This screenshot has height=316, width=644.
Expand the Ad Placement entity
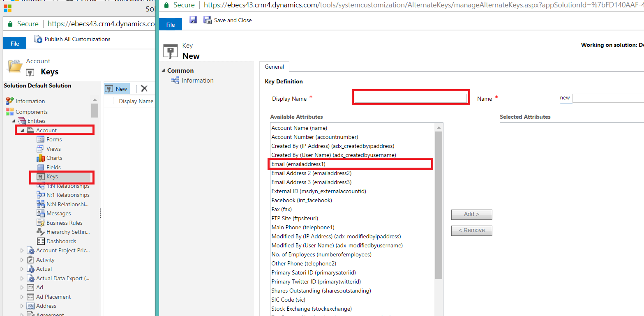(23, 297)
